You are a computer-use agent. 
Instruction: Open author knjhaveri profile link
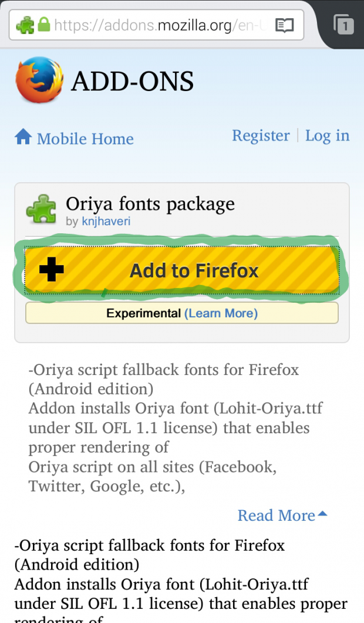[x=106, y=222]
